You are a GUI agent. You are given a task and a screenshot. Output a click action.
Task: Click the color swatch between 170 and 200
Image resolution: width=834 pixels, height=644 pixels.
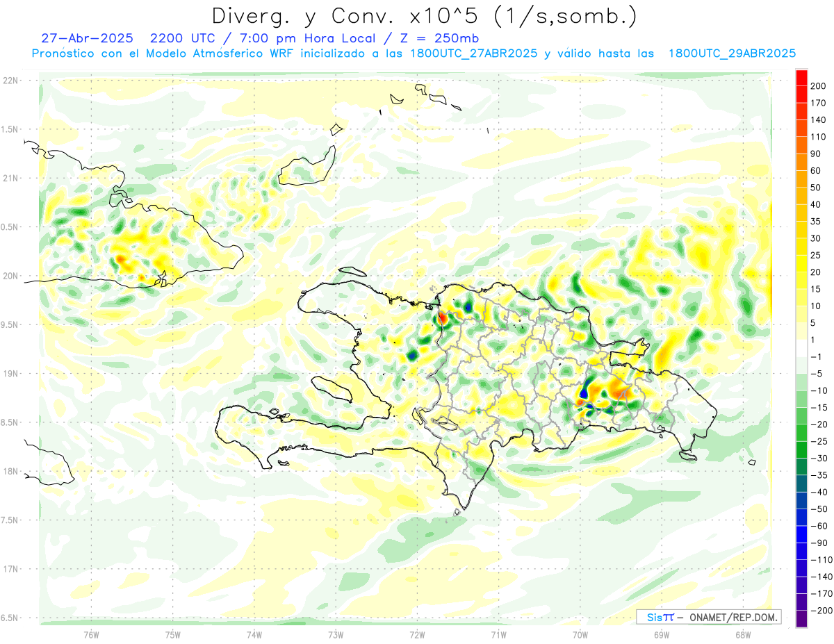(x=801, y=94)
